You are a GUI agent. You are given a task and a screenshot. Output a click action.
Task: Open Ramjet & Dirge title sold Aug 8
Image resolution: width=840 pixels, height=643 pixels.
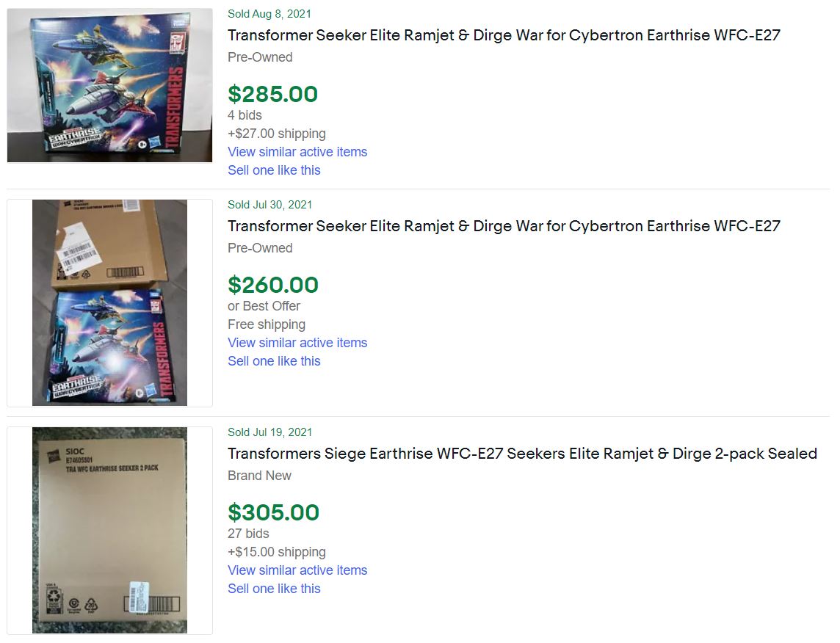tap(504, 35)
